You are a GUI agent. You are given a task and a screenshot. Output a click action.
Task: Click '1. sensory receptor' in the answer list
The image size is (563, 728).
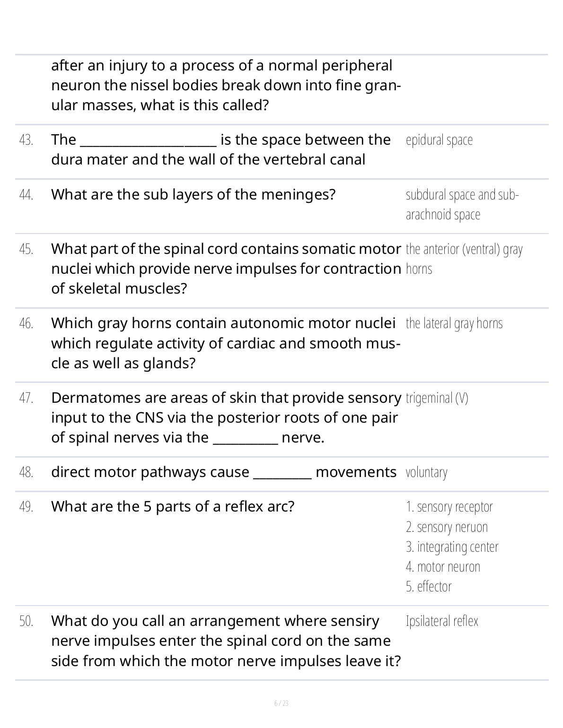(x=449, y=507)
